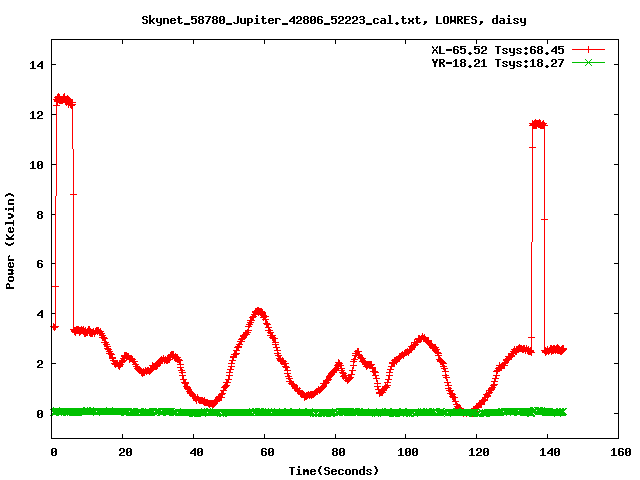Click x-axis tick label 100

pos(408,452)
